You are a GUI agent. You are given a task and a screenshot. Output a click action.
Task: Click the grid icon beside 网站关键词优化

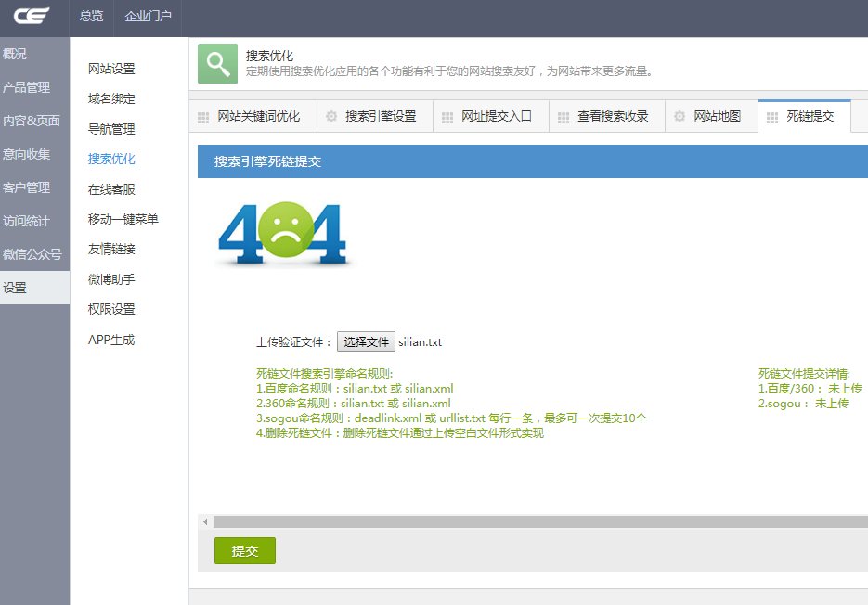pos(202,115)
